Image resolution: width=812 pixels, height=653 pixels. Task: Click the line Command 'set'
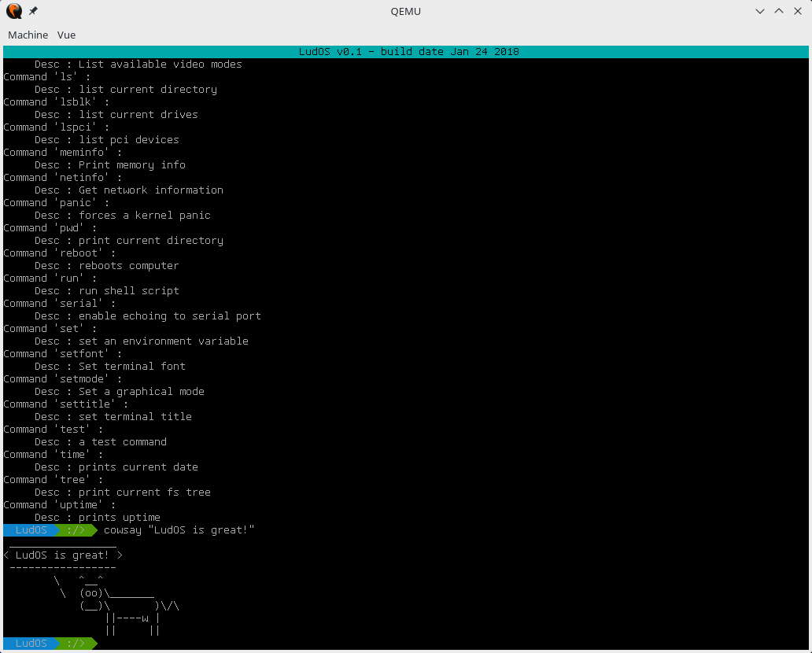[x=50, y=328]
